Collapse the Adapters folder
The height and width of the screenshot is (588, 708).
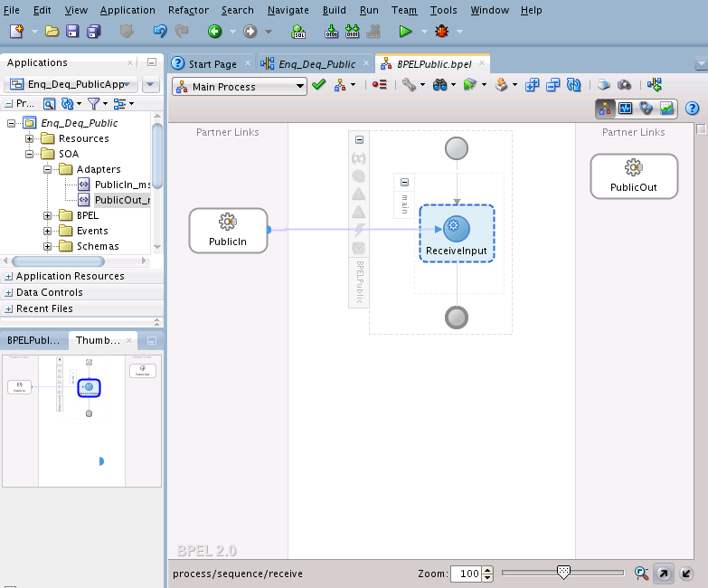tap(47, 169)
